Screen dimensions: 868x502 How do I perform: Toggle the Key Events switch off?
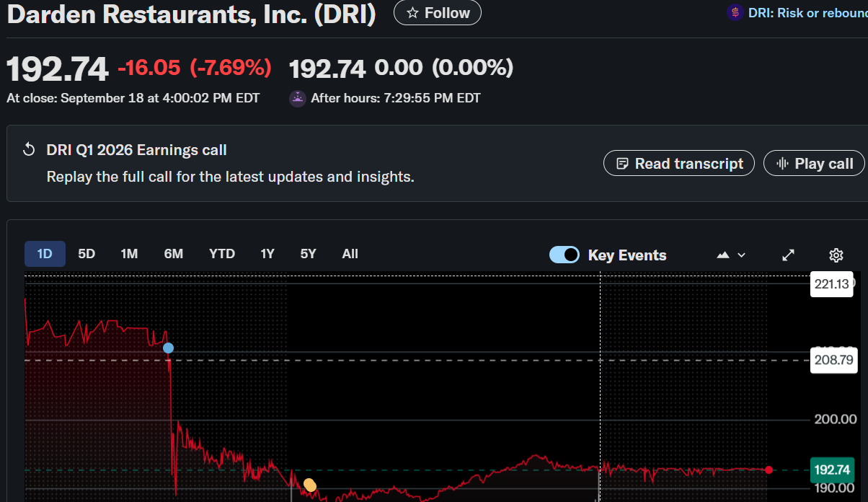pos(564,255)
